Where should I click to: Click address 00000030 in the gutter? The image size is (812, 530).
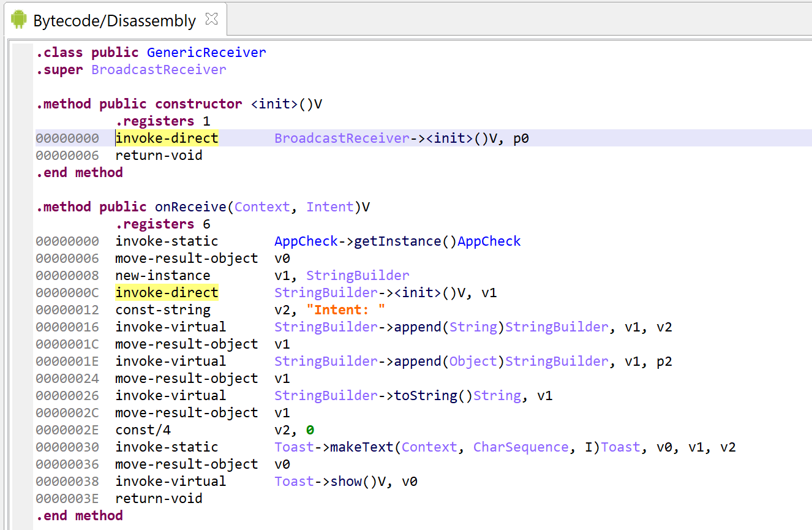(67, 447)
